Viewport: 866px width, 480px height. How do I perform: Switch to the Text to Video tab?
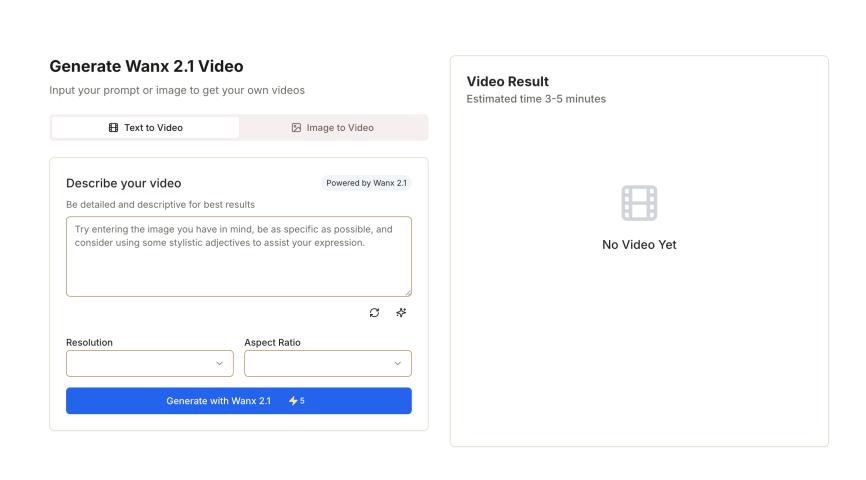tap(145, 128)
